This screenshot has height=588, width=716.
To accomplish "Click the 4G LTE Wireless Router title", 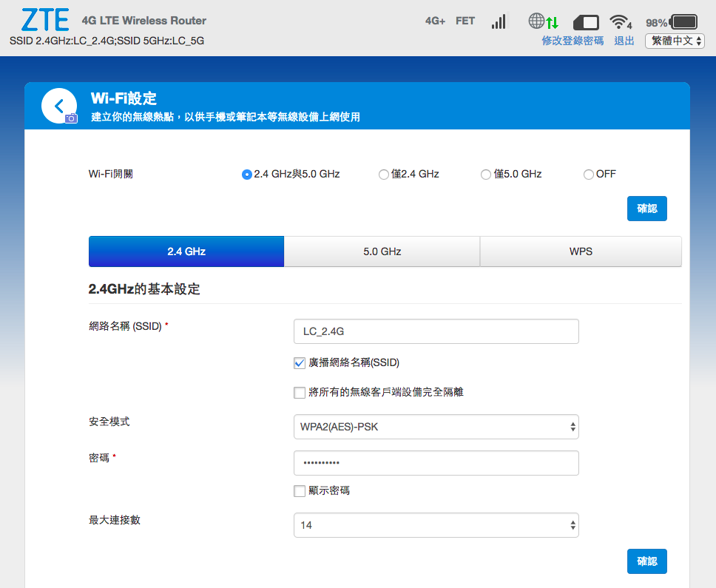I will 143,21.
